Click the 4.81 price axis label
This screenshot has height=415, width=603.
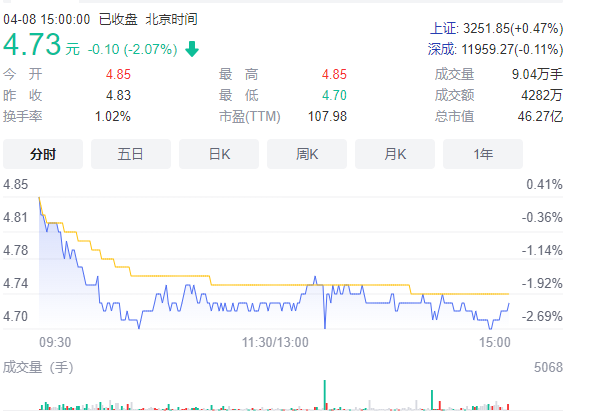[15, 217]
